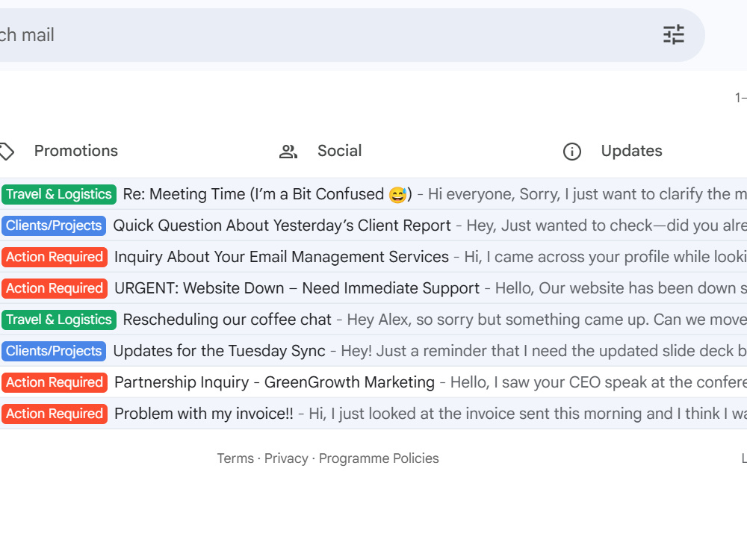Click snippet 'Hi everyone, Sorry, I just want to clarify'
Viewport: 747px width, 560px height.
point(587,194)
